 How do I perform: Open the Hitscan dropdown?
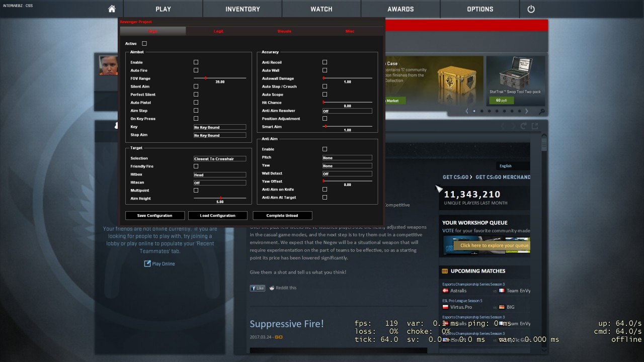click(x=220, y=183)
